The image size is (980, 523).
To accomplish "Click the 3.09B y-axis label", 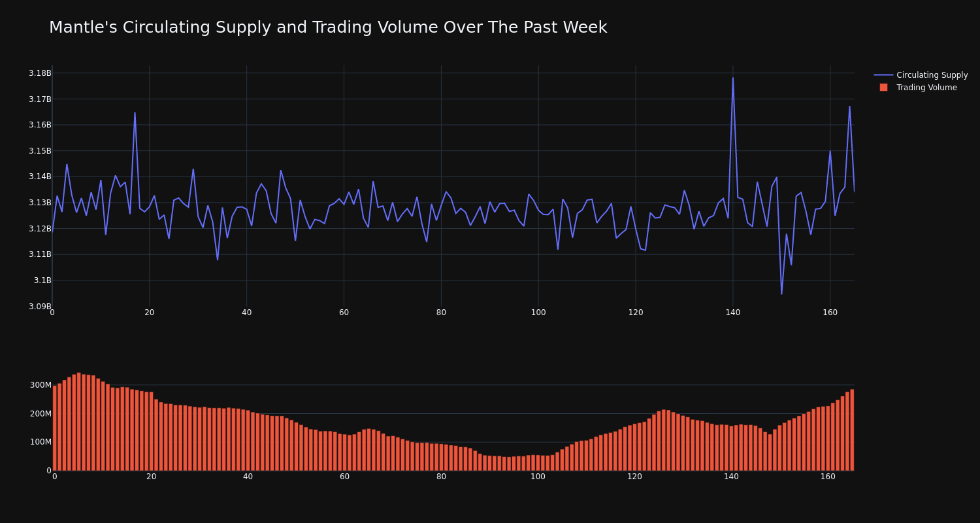I will (x=40, y=306).
